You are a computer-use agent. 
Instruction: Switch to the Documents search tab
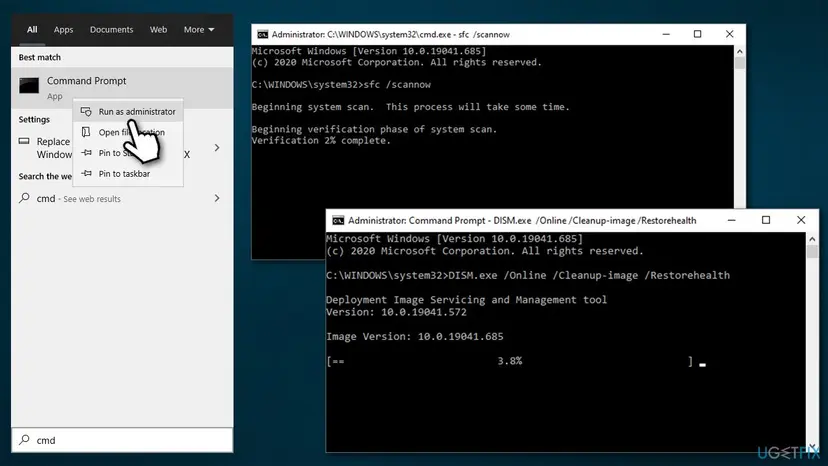(x=111, y=30)
